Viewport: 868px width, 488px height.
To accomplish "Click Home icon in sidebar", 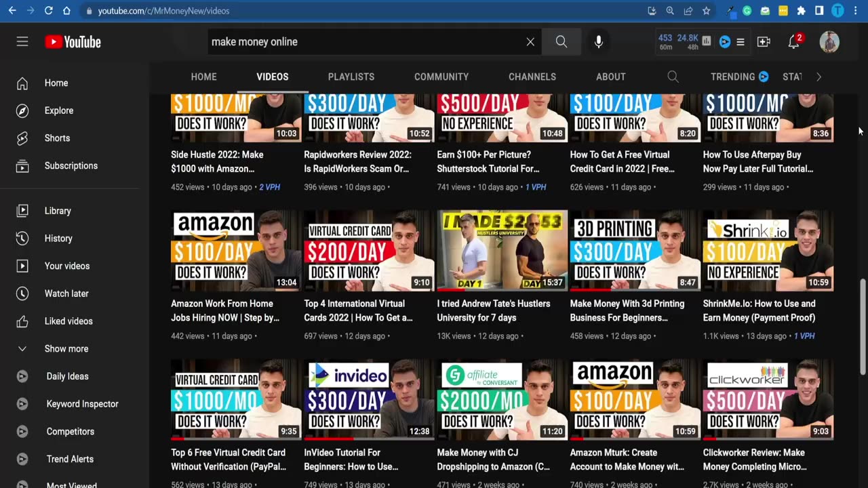I will point(22,83).
